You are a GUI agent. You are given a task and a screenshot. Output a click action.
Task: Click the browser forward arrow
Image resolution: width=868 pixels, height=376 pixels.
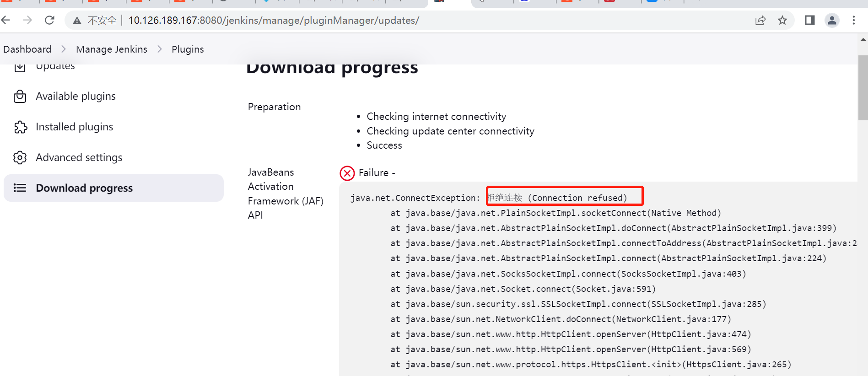[27, 20]
